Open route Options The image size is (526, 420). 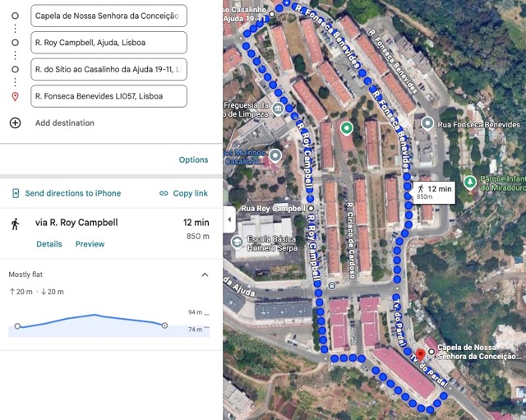193,159
